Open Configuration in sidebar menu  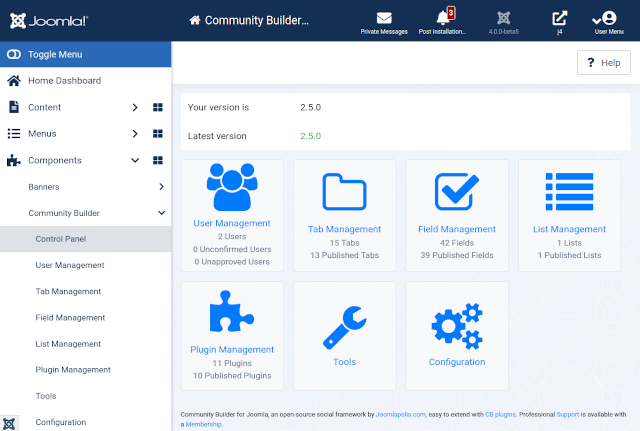pos(61,422)
